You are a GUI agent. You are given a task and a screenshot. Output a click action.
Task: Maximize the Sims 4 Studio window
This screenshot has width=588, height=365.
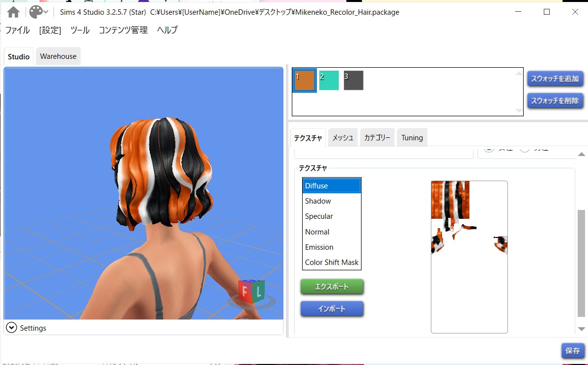[547, 12]
